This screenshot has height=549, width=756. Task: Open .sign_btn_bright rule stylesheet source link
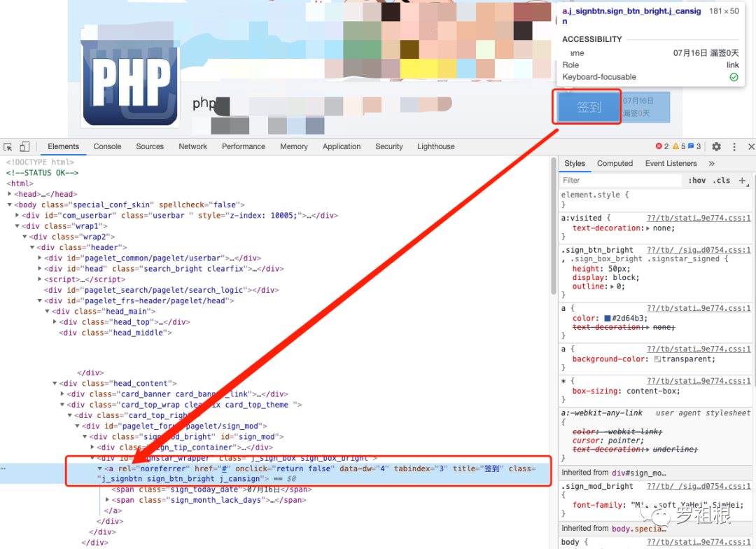pos(699,250)
